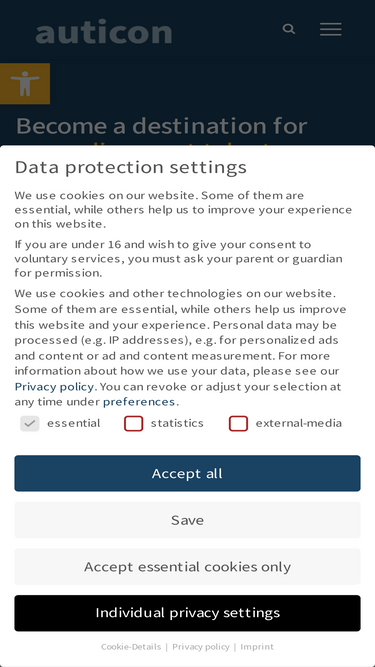This screenshot has width=375, height=667.
Task: Open the accessibility person icon widget
Action: [25, 84]
